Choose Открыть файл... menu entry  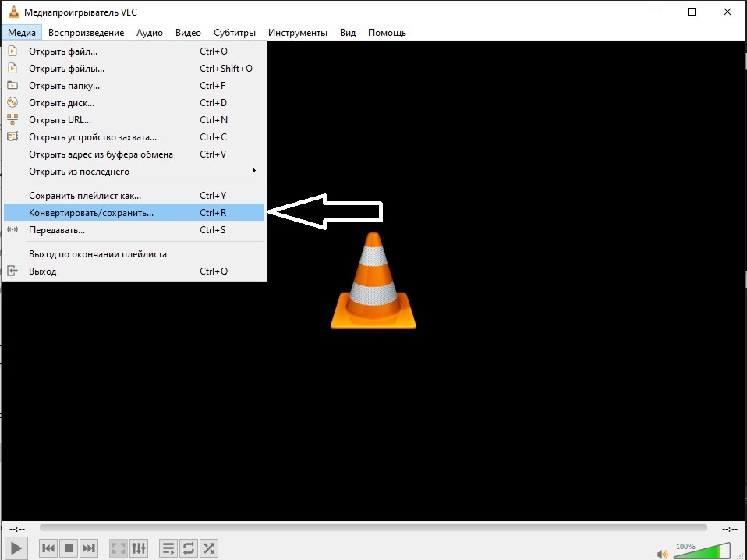[134, 51]
